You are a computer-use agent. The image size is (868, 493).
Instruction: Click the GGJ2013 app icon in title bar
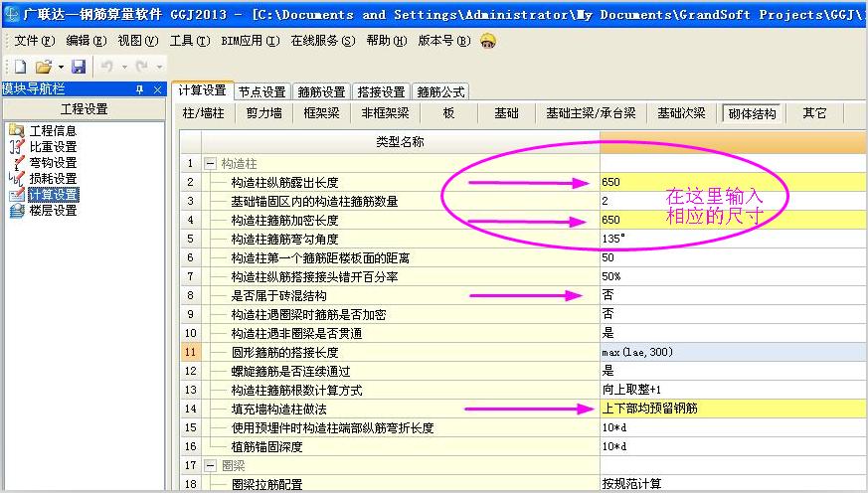pyautogui.click(x=11, y=13)
